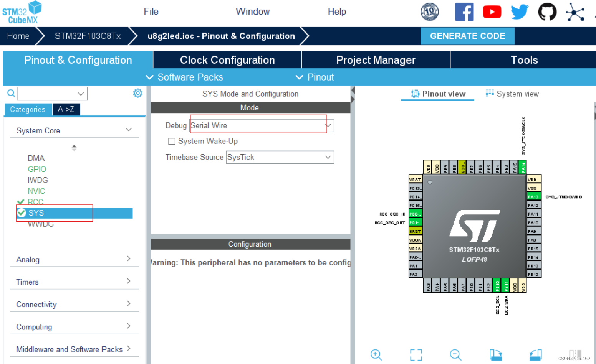596x364 pixels.
Task: Zoom in on the pinout view
Action: point(376,355)
